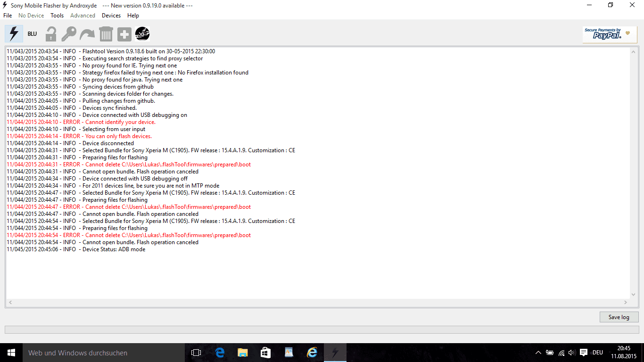Click the document app icon on taskbar
The height and width of the screenshot is (362, 644).
click(289, 353)
